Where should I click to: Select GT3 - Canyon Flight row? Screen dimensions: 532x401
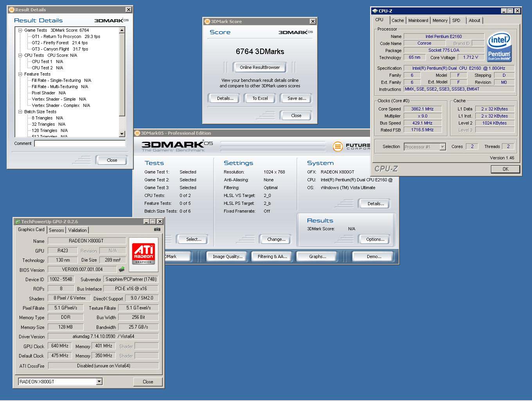[x=60, y=49]
